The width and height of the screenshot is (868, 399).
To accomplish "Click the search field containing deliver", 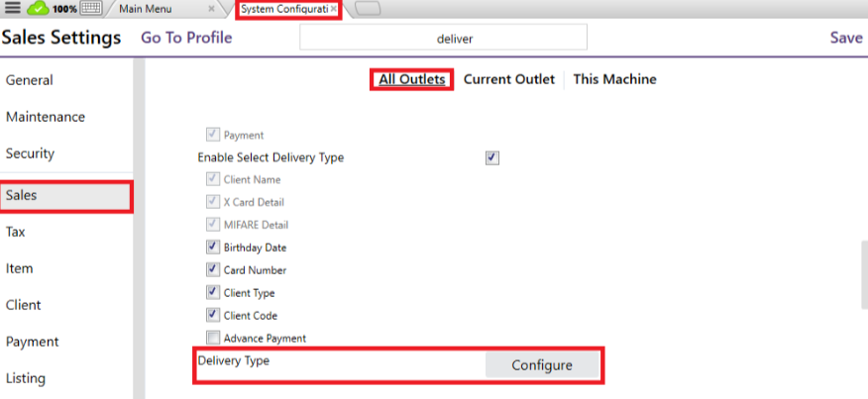I will point(443,38).
